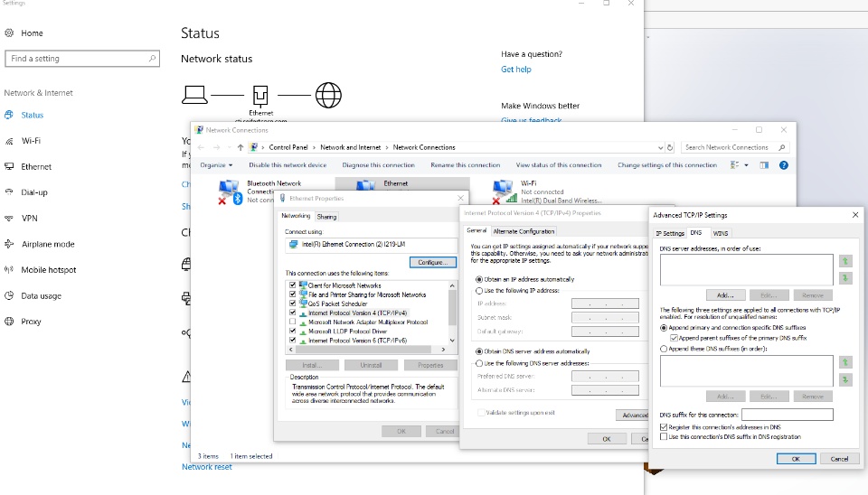Viewport: 868px width, 495px height.
Task: Switch to WINS tab
Action: (x=721, y=233)
